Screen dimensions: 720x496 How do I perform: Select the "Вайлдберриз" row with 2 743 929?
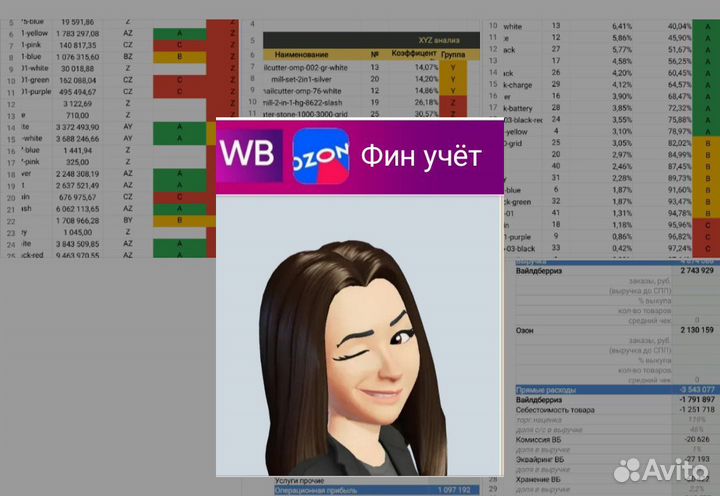[x=615, y=271]
